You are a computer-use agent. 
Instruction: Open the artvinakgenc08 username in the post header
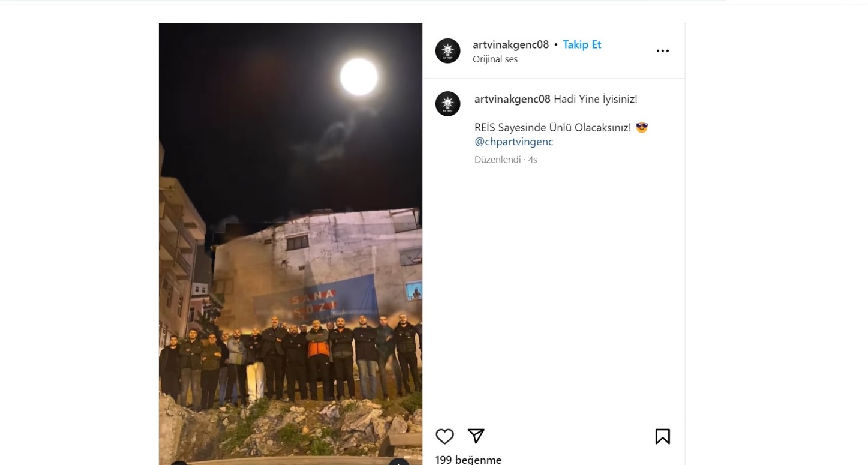[510, 44]
